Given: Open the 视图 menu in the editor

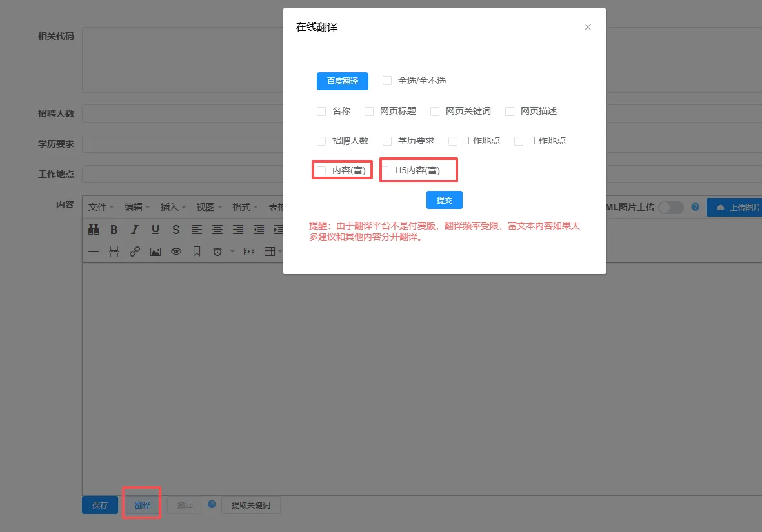Looking at the screenshot, I should [x=209, y=207].
